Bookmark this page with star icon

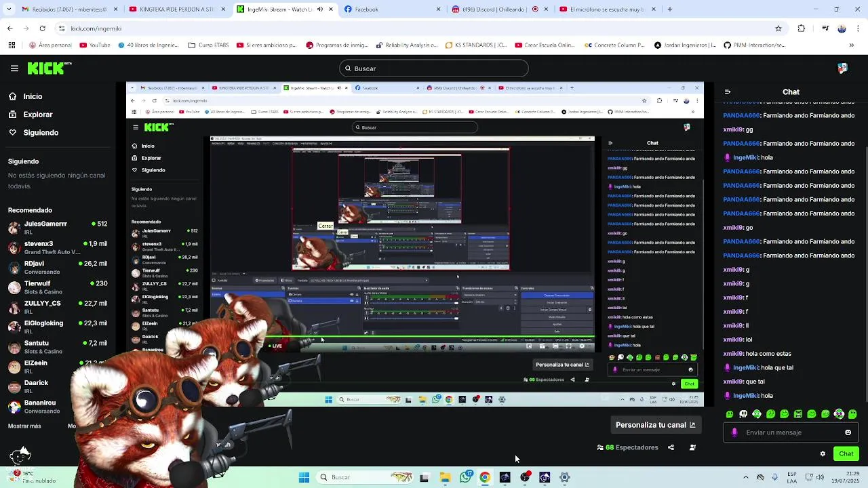click(778, 28)
